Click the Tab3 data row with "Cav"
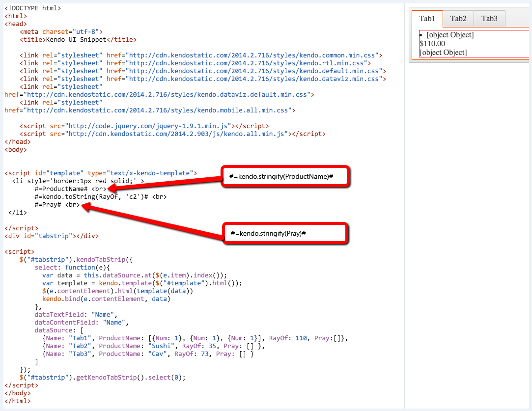The image size is (532, 411). click(148, 354)
